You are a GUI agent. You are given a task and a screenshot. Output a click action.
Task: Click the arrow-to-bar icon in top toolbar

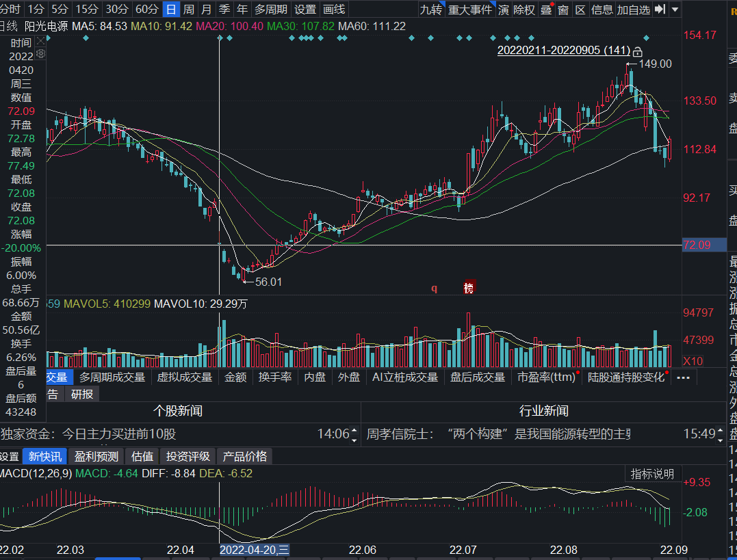point(660,10)
